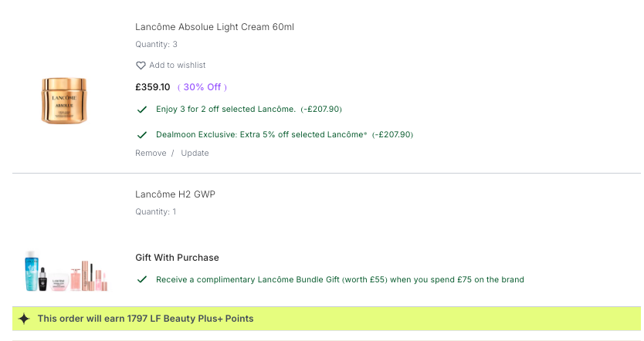
Task: Remove the Absolue Light Cream from basket
Action: click(x=151, y=154)
